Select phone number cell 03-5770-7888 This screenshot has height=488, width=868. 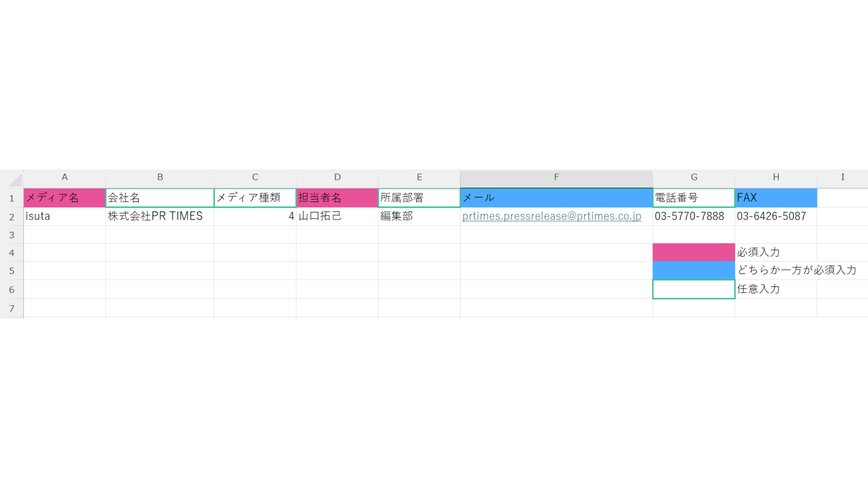pyautogui.click(x=693, y=216)
